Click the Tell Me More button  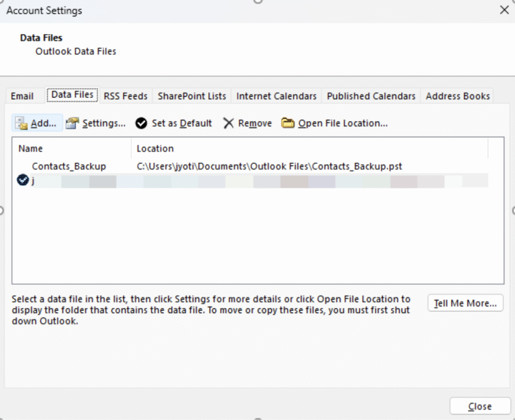tap(465, 303)
